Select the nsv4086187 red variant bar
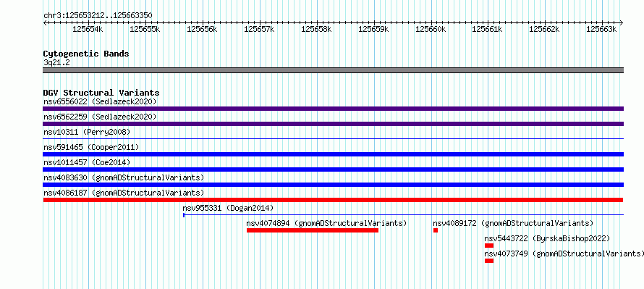 tap(333, 200)
